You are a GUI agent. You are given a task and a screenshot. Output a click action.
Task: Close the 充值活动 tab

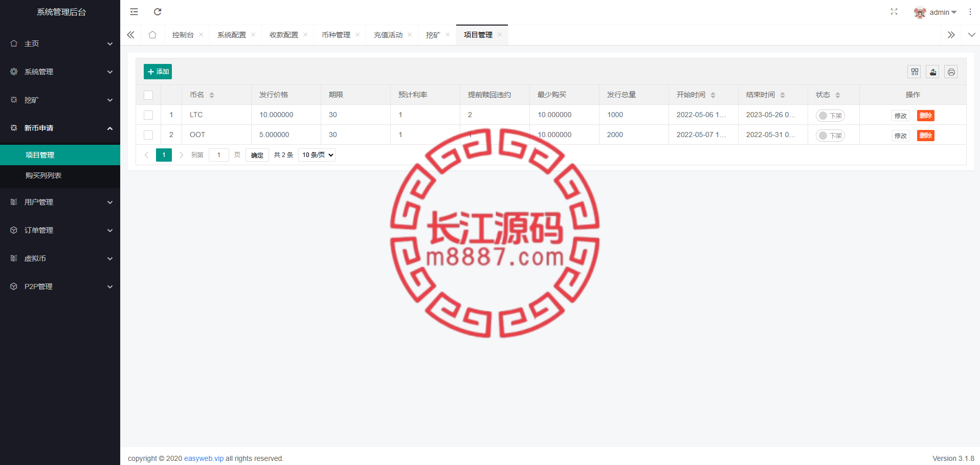coord(410,35)
